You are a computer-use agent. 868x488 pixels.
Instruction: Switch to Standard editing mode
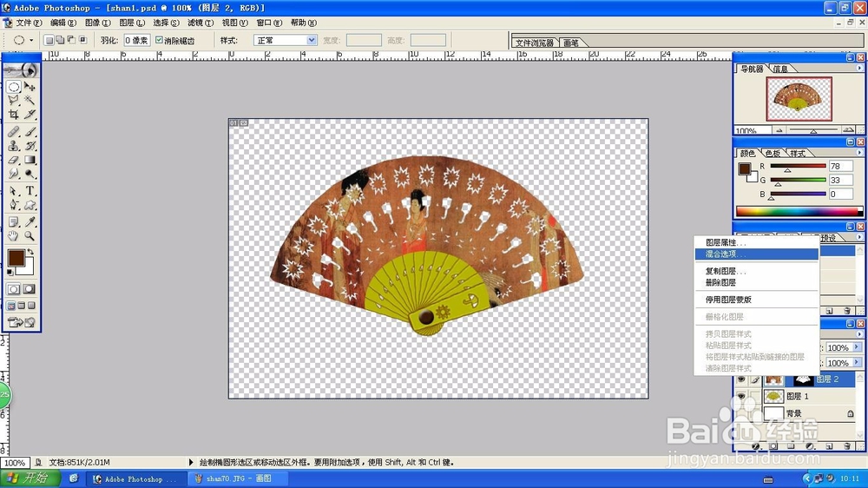tap(14, 288)
